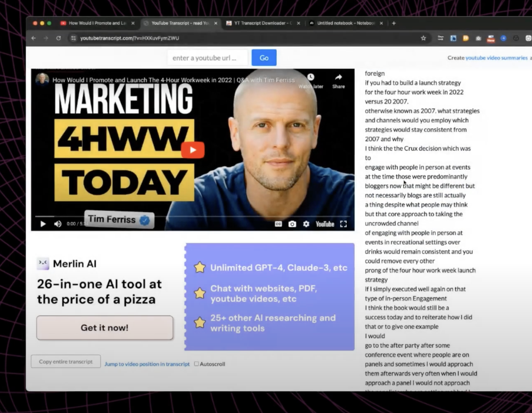532x413 pixels.
Task: Click the blue Go button
Action: point(264,58)
